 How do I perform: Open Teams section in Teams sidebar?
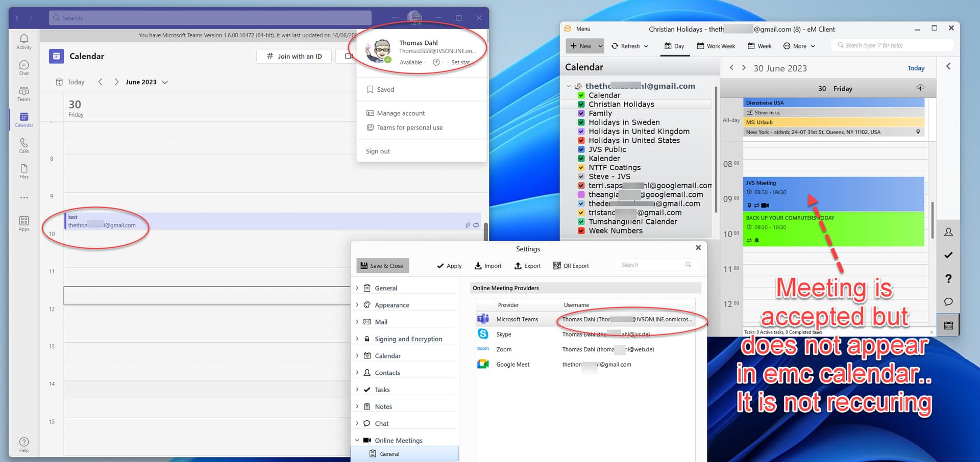click(x=24, y=94)
